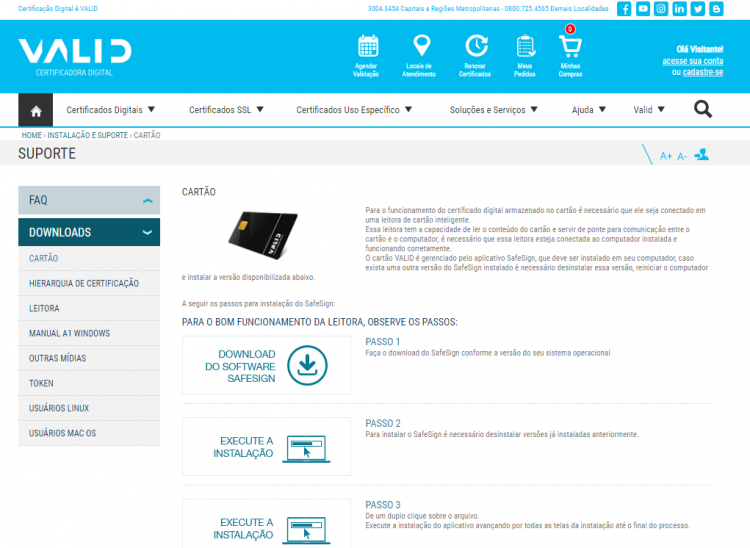Select USUÁRIOS MAC OS sidebar item
The height and width of the screenshot is (548, 750).
[x=89, y=433]
